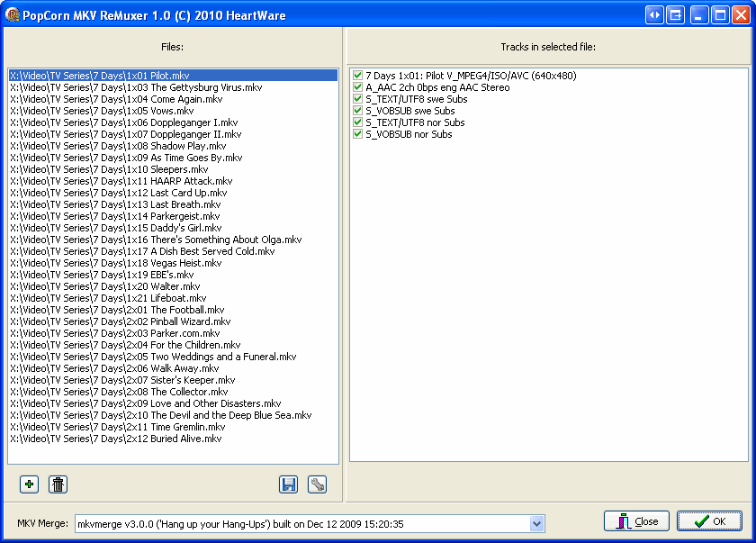Click the Close button
This screenshot has height=543, width=756.
coord(637,521)
